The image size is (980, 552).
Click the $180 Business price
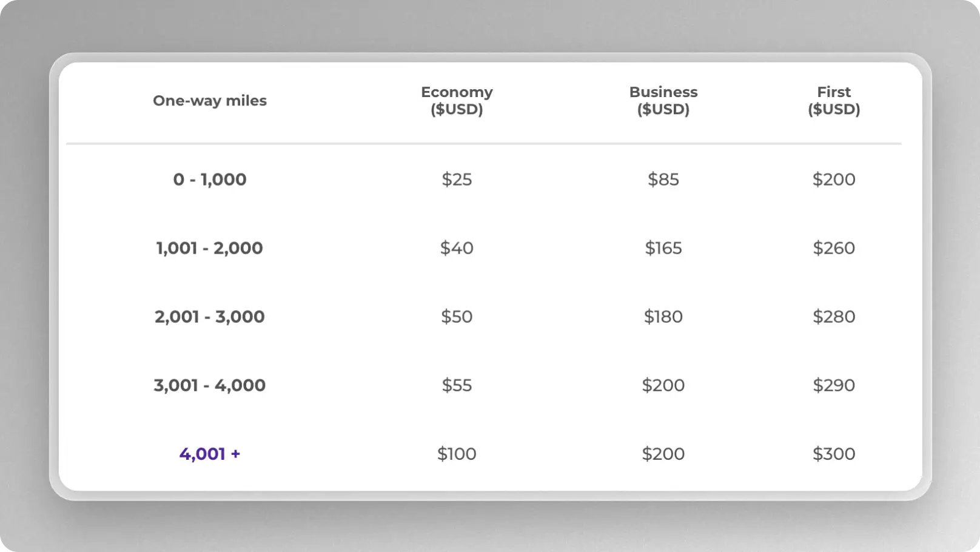pyautogui.click(x=663, y=317)
